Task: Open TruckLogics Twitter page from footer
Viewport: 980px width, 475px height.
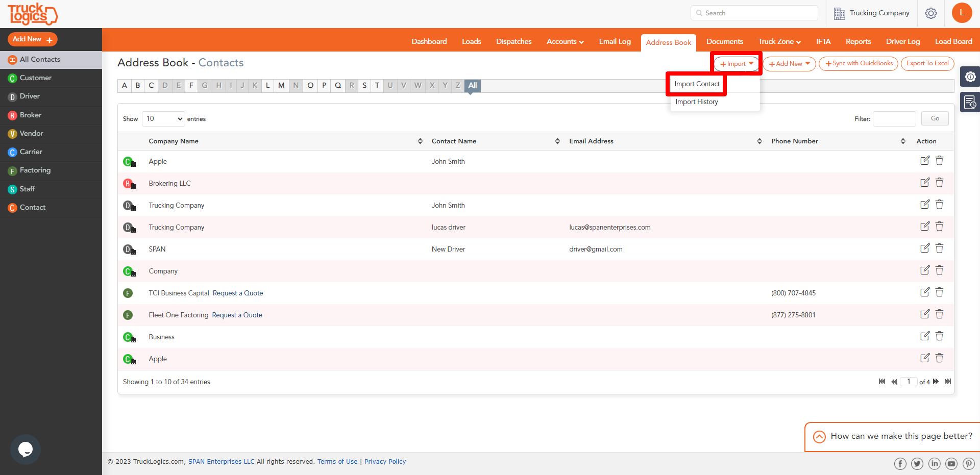Action: [x=917, y=463]
